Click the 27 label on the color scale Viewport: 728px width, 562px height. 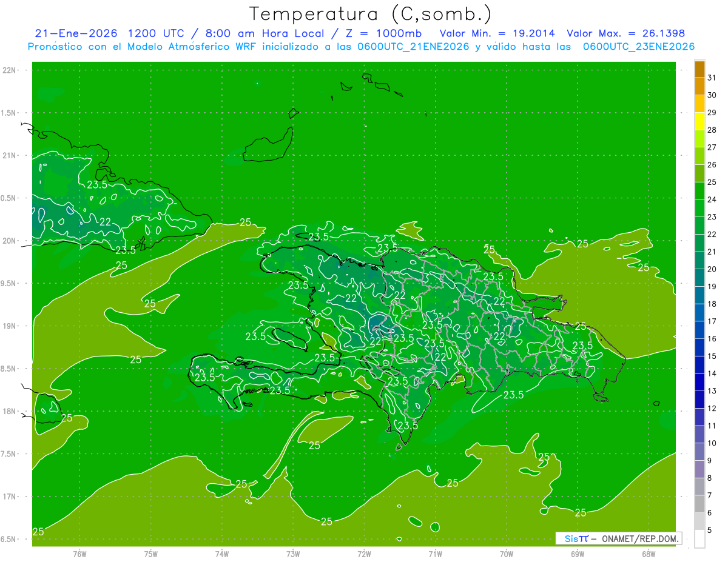(712, 147)
